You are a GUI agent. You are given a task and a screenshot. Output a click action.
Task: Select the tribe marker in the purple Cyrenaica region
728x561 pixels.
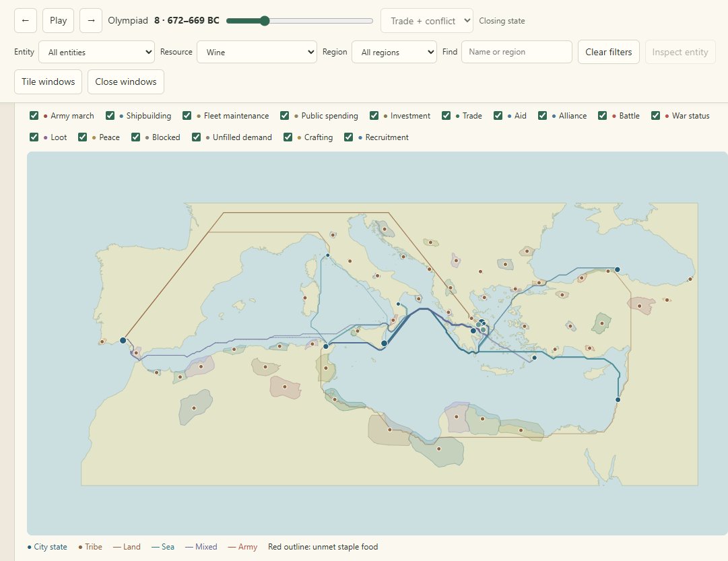[457, 417]
